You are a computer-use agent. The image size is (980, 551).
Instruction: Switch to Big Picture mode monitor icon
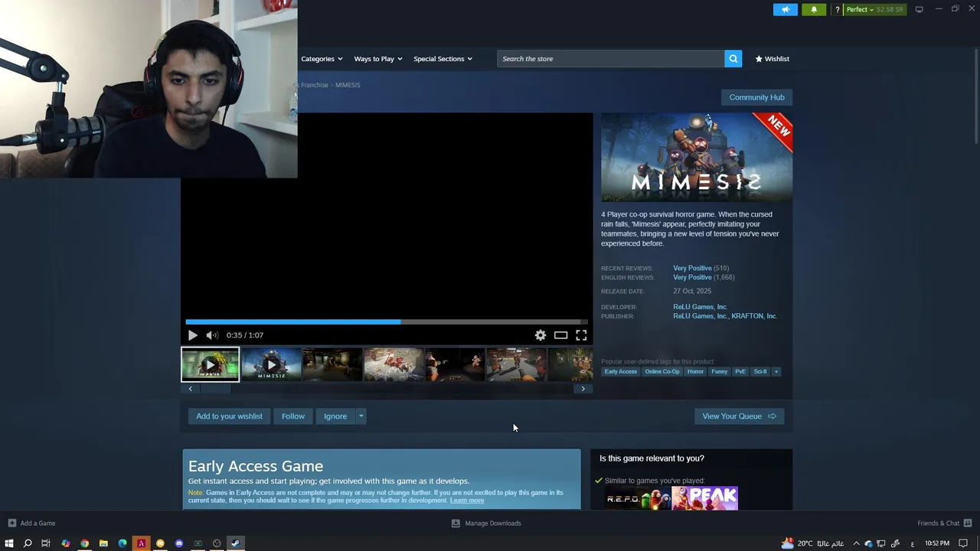919,9
